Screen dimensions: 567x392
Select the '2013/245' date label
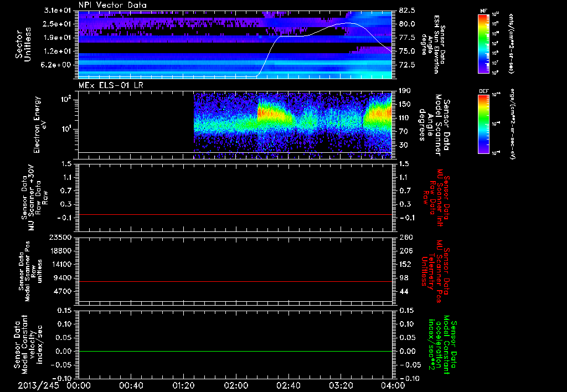click(38, 385)
